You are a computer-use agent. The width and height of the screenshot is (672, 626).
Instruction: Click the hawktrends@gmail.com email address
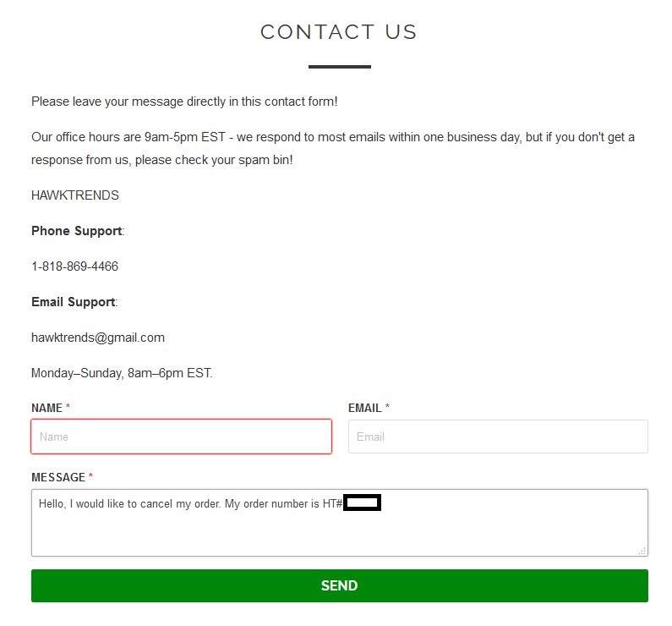[98, 338]
